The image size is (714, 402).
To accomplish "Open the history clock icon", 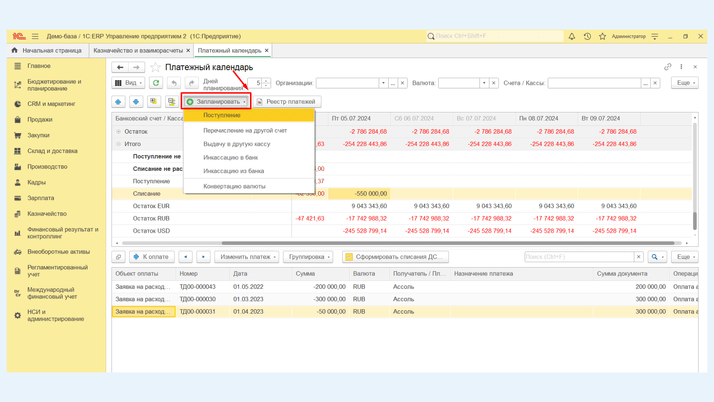I will pyautogui.click(x=587, y=36).
